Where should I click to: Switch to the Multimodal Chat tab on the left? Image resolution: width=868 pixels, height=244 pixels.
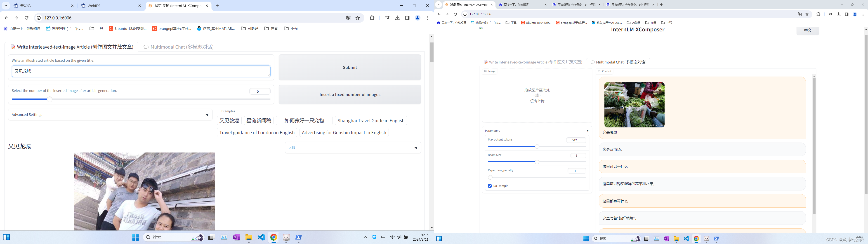tap(179, 47)
